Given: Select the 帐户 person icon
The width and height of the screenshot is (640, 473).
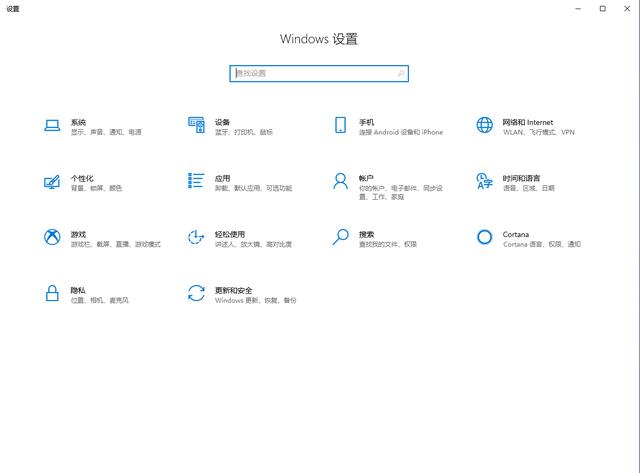Looking at the screenshot, I should click(x=340, y=181).
